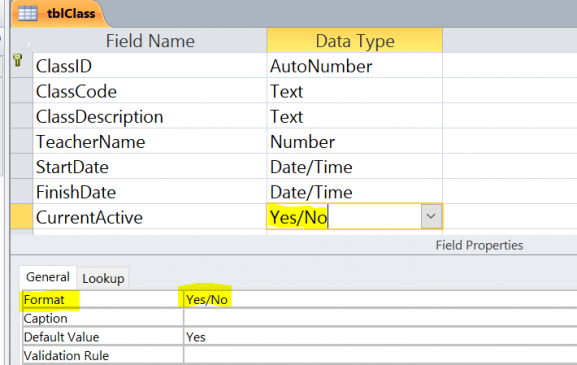The image size is (577, 365).
Task: Click the description cell beside AutoNumber
Action: pos(510,66)
